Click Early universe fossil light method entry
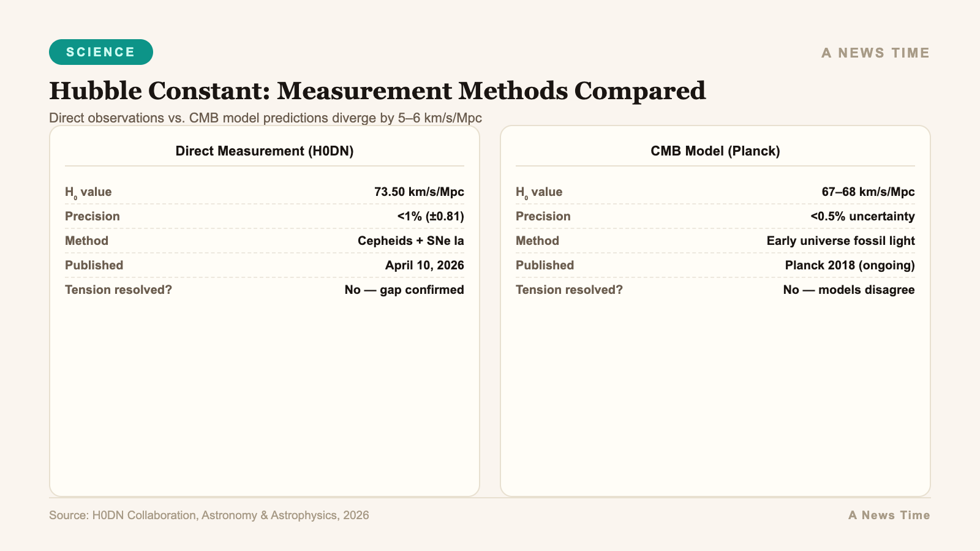Image resolution: width=980 pixels, height=551 pixels. (x=840, y=241)
